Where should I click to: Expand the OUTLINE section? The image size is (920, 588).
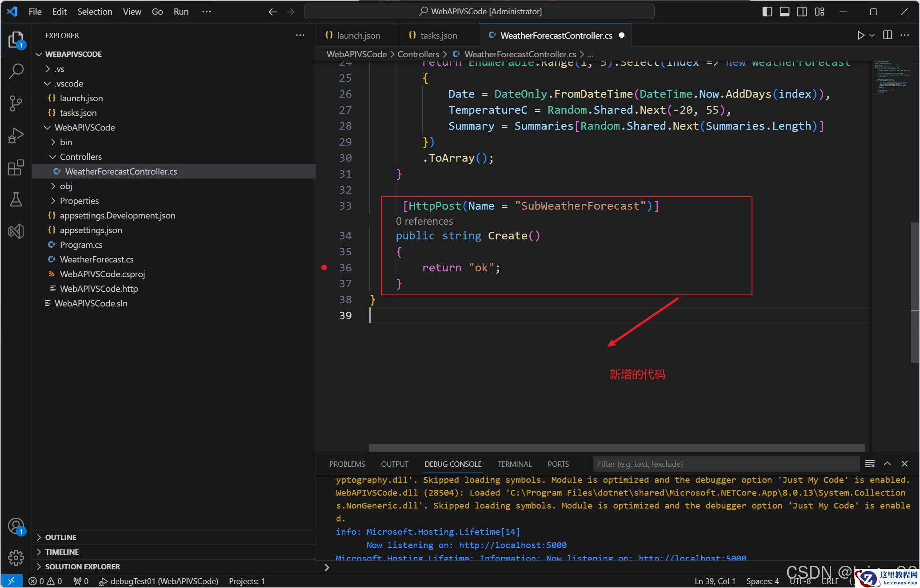click(61, 537)
